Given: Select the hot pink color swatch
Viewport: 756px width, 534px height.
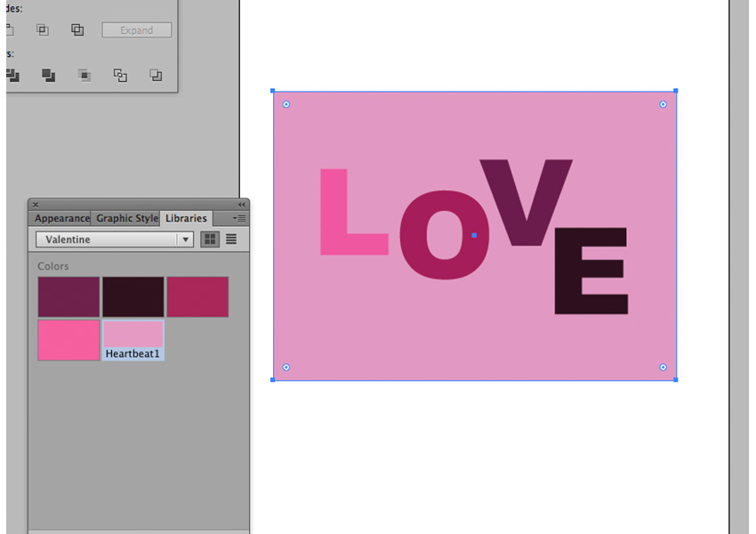Looking at the screenshot, I should pos(68,340).
